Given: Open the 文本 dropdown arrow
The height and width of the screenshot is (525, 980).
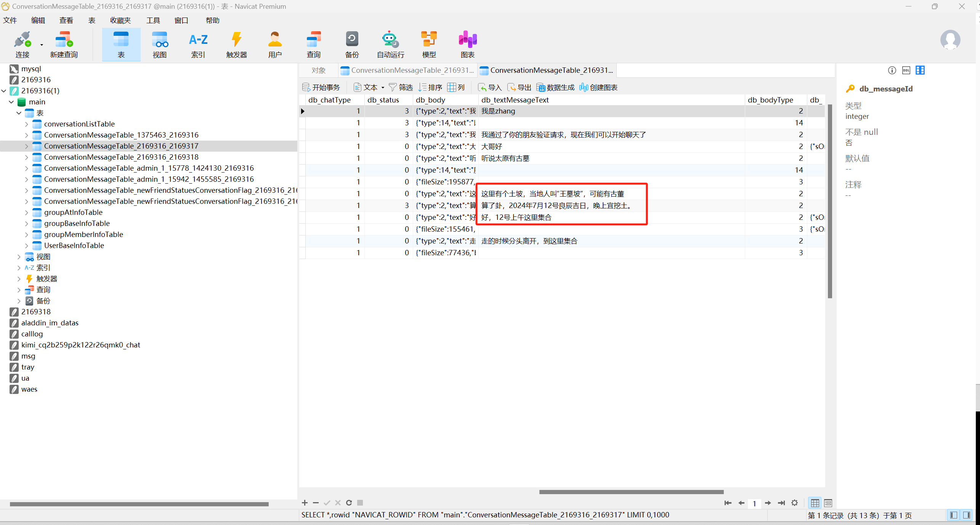Looking at the screenshot, I should 383,88.
